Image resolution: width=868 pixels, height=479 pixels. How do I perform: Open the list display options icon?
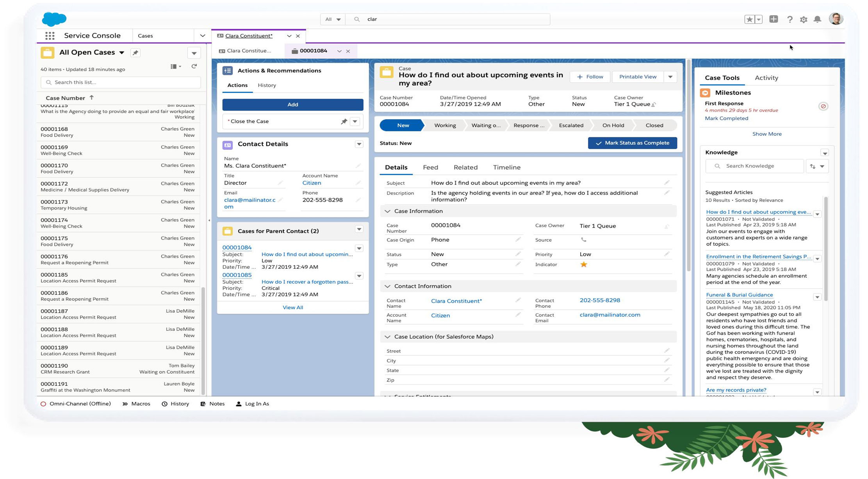(175, 66)
